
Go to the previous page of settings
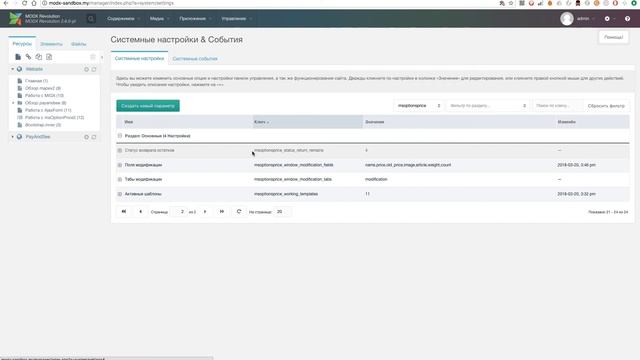(140, 211)
